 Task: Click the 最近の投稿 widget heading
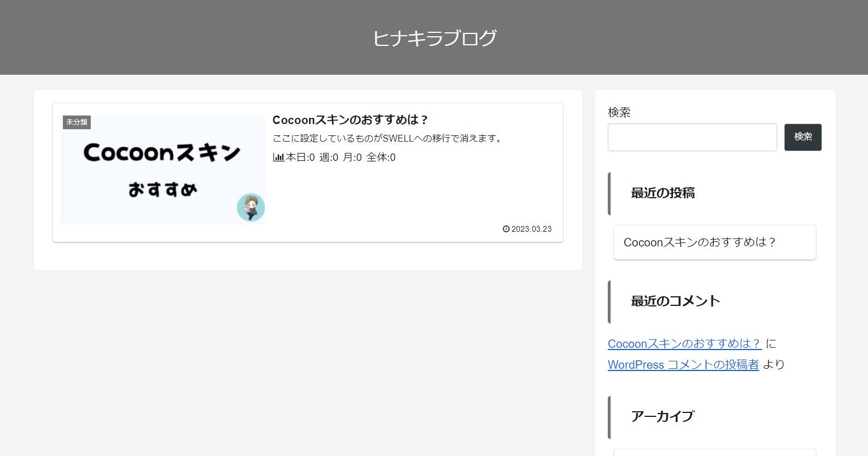663,193
